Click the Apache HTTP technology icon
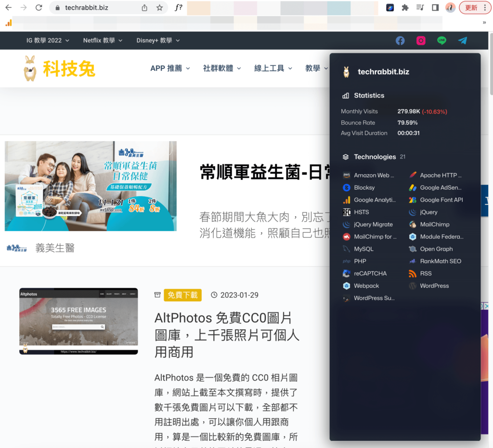 click(x=413, y=175)
